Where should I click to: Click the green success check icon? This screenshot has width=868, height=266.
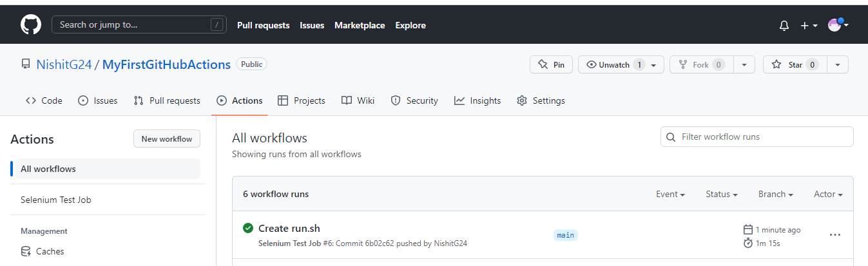click(248, 228)
